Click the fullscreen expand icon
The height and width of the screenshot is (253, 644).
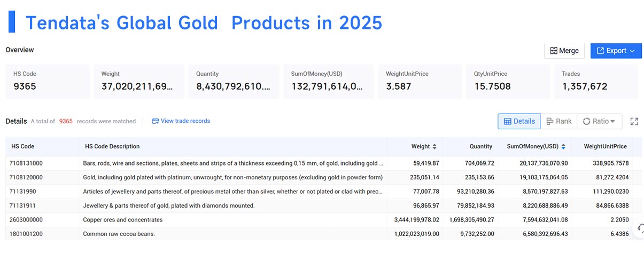634,121
